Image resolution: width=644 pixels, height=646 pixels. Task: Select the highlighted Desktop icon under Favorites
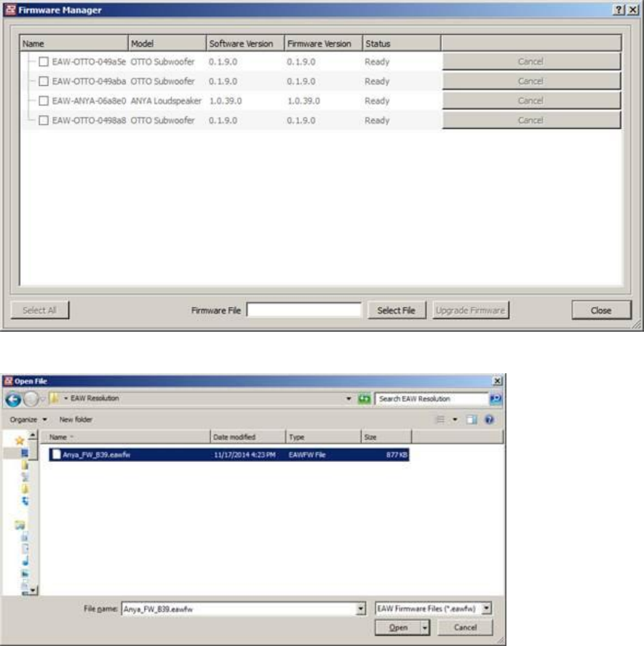[25, 453]
